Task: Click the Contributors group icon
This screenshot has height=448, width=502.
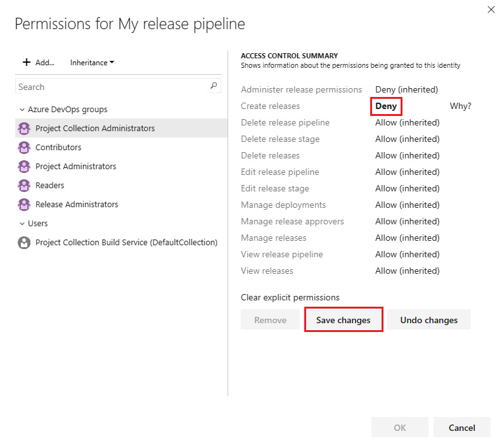Action: click(24, 148)
